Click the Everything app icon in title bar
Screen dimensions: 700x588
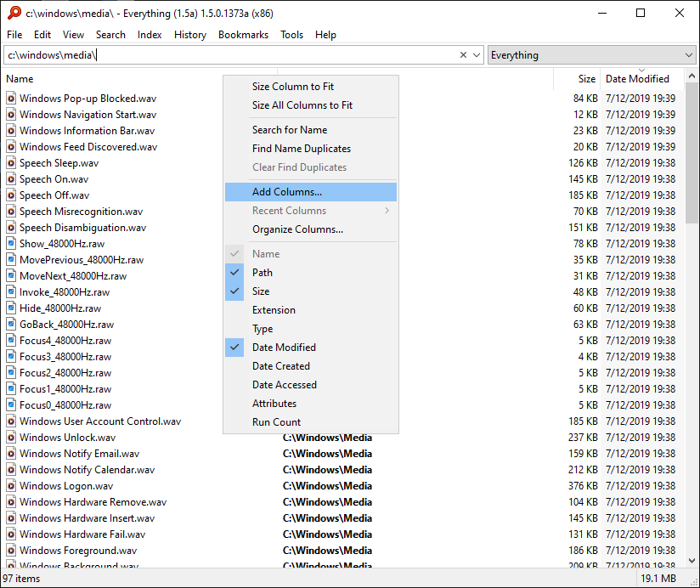click(x=14, y=13)
